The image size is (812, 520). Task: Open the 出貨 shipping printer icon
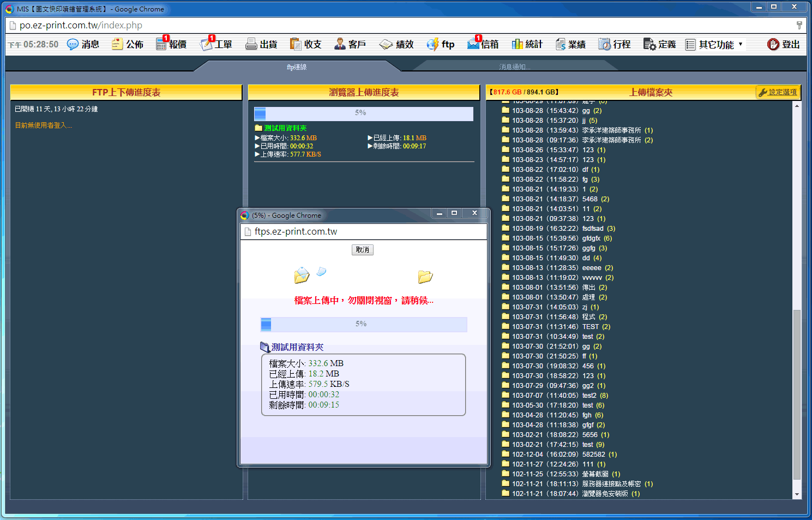click(251, 45)
